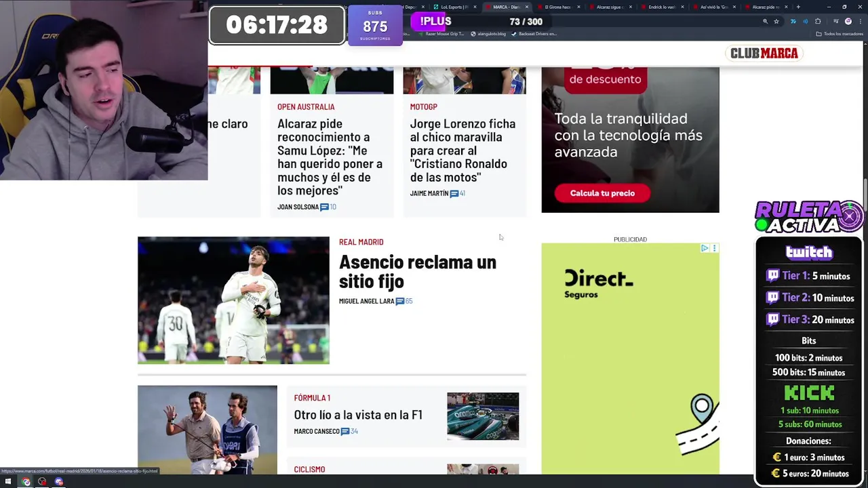Viewport: 868px width, 488px height.
Task: Open the media control toolbar icon
Action: [x=835, y=22]
